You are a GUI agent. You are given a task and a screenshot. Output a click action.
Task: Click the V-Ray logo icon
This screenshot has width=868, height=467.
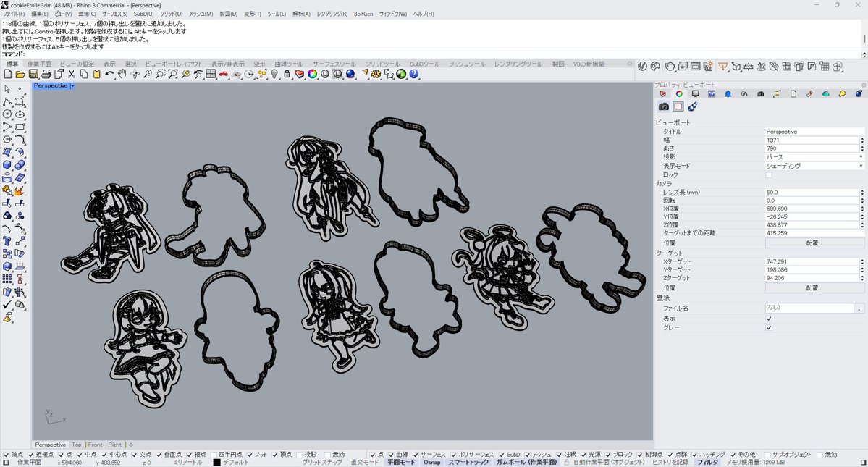point(642,67)
